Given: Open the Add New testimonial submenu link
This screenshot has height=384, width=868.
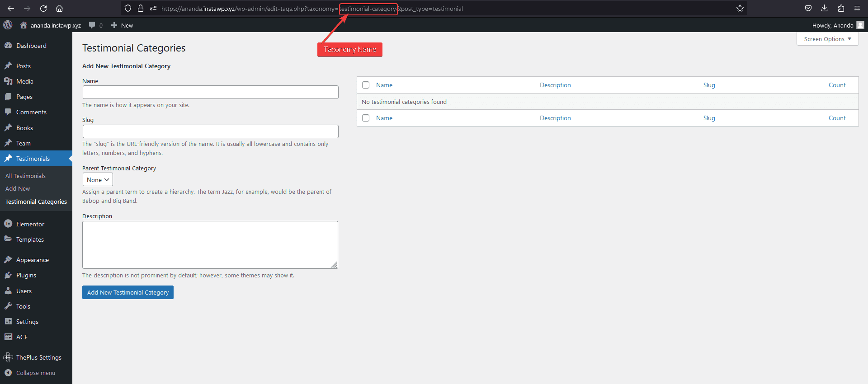Looking at the screenshot, I should 18,188.
